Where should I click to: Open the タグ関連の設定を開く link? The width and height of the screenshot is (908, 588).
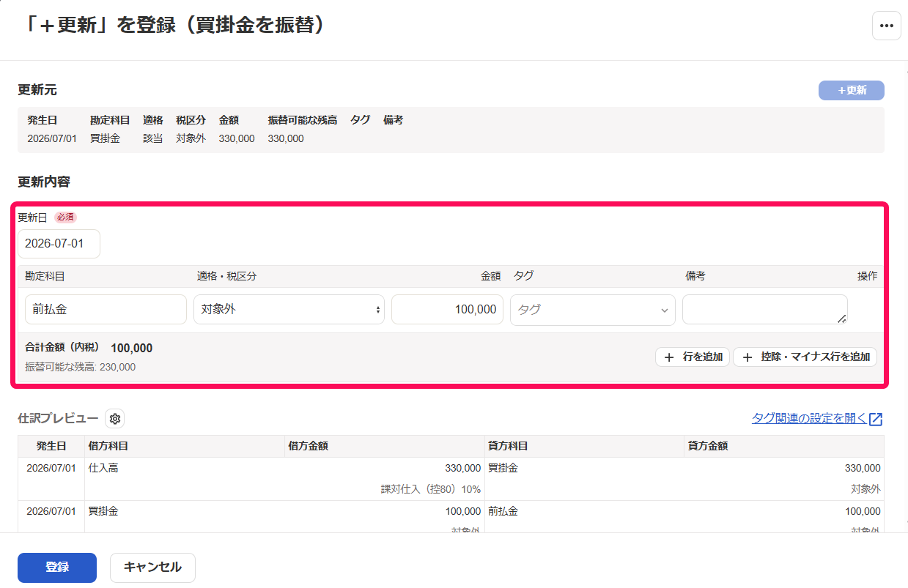809,419
